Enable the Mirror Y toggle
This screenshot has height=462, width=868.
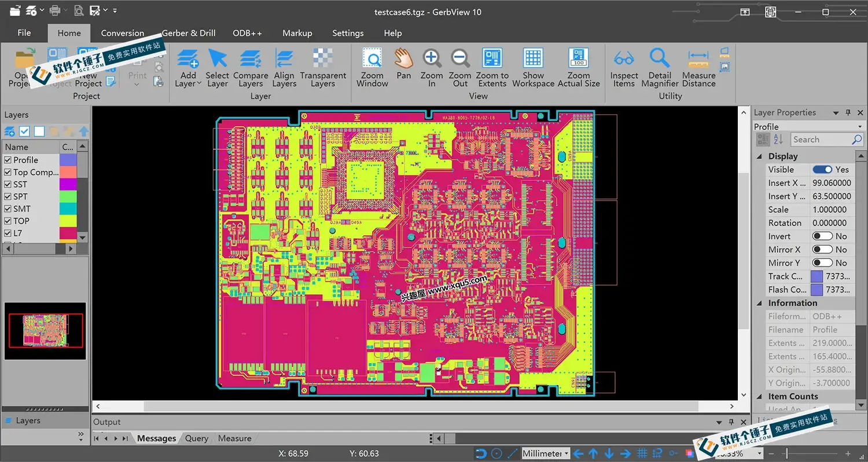822,263
